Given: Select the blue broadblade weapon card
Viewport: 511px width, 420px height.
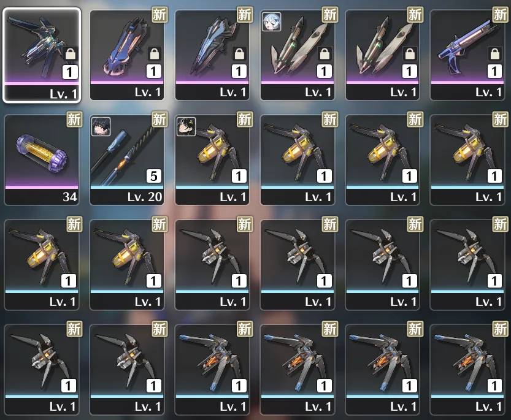Looking at the screenshot, I should (x=212, y=55).
